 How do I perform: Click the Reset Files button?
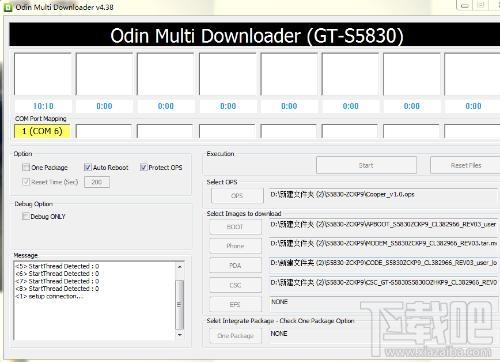[465, 165]
